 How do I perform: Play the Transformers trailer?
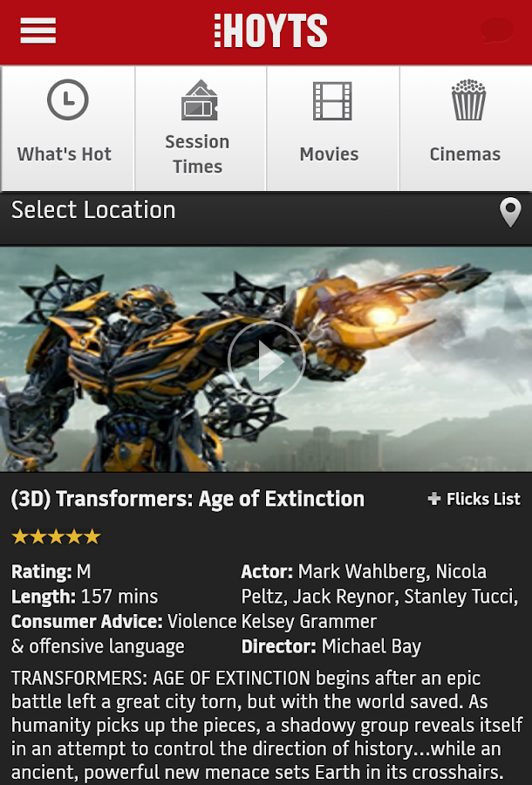pos(266,360)
